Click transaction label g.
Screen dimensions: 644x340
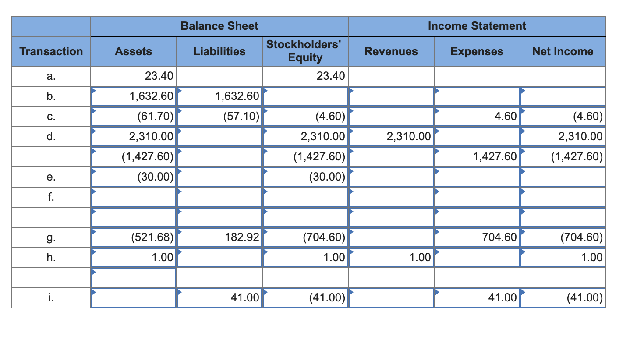tap(51, 237)
